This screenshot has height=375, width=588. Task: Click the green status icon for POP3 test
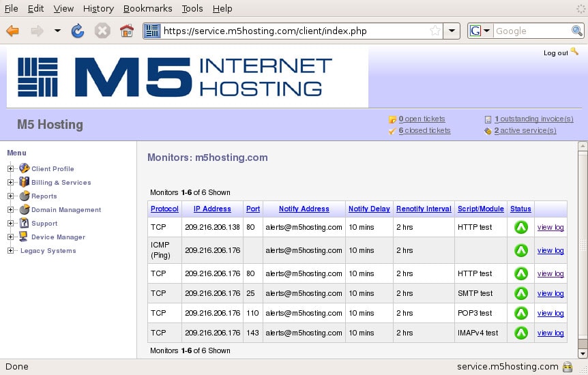point(521,313)
